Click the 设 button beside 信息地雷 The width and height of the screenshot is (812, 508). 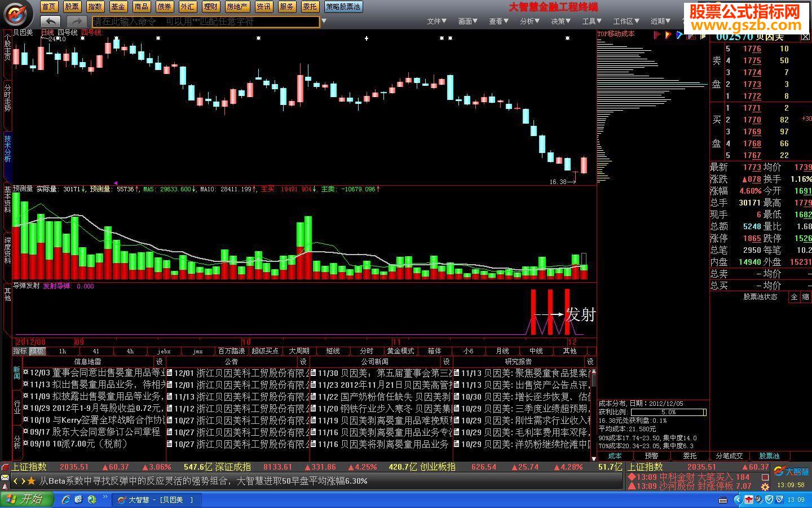coord(160,362)
